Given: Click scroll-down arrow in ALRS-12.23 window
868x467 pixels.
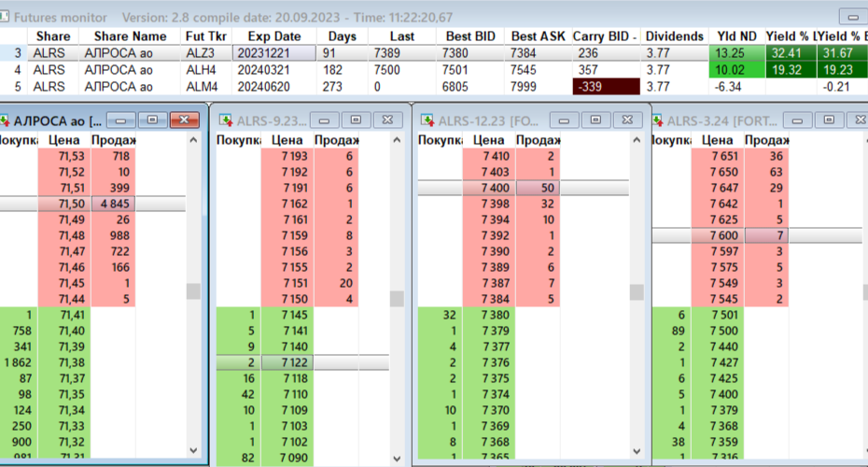Looking at the screenshot, I should point(637,451).
